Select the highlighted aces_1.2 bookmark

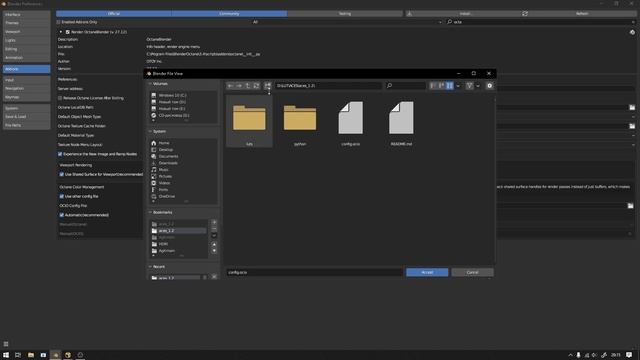point(178,231)
